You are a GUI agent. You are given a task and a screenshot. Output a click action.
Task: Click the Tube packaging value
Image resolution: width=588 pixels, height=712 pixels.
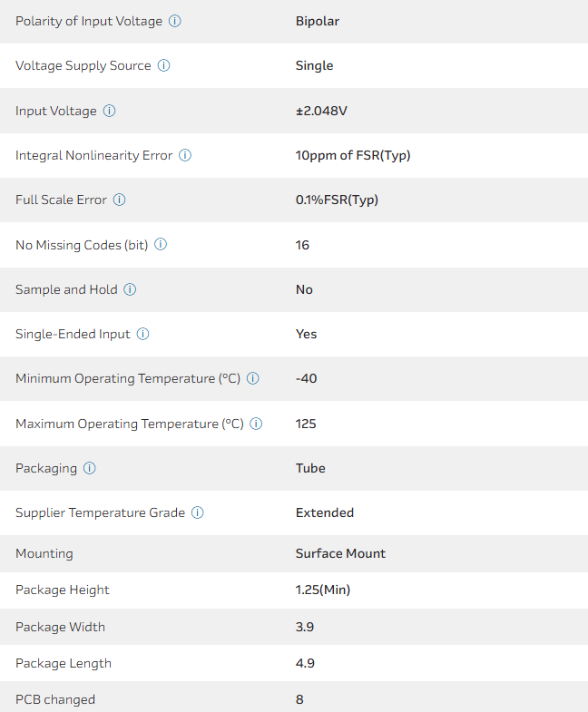tap(310, 468)
